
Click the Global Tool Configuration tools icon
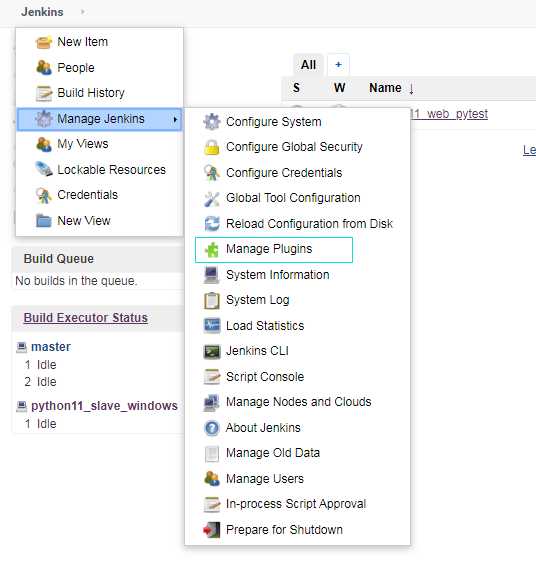click(212, 199)
